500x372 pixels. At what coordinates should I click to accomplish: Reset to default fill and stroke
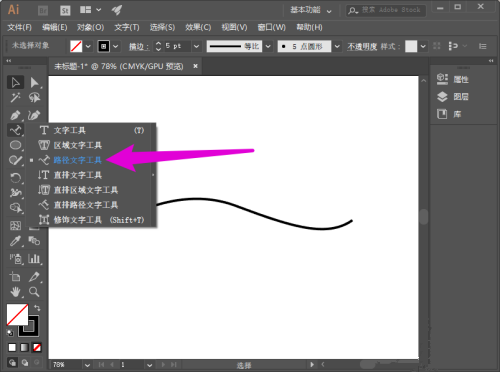point(10,332)
